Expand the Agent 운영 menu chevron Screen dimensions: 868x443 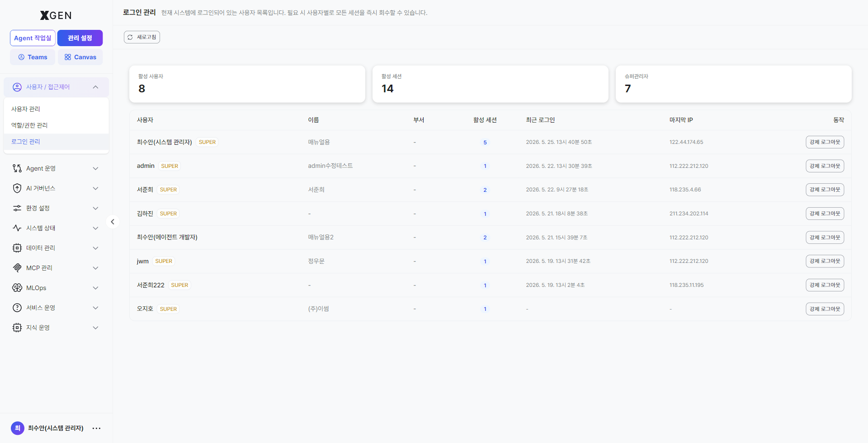[x=95, y=168]
